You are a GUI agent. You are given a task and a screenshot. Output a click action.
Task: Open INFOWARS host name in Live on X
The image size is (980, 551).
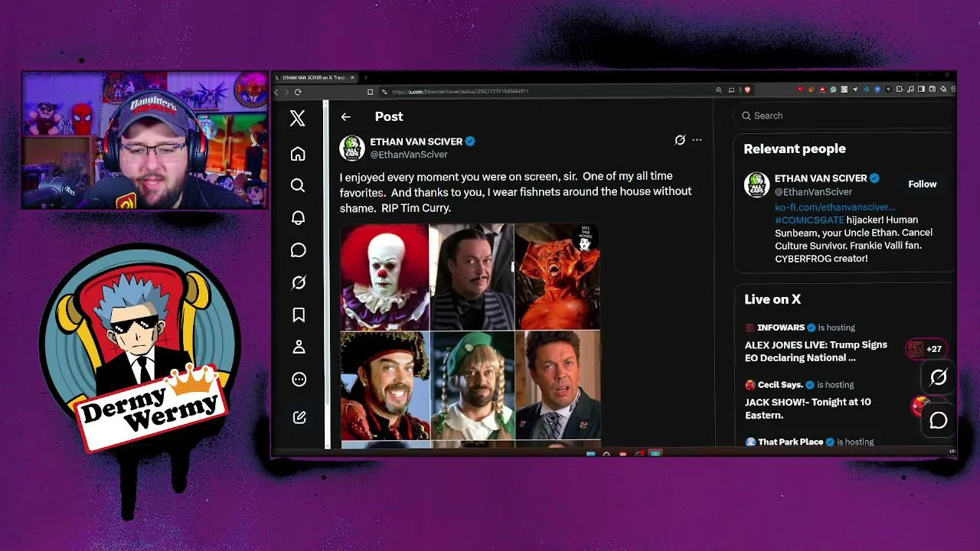coord(780,328)
